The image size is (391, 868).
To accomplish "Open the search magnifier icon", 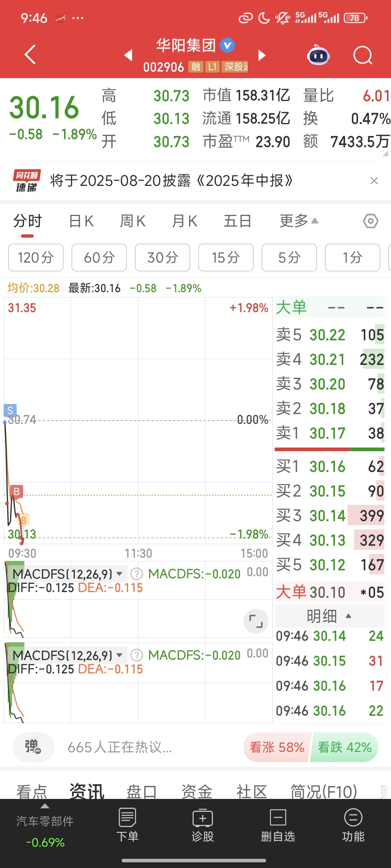I will [363, 55].
